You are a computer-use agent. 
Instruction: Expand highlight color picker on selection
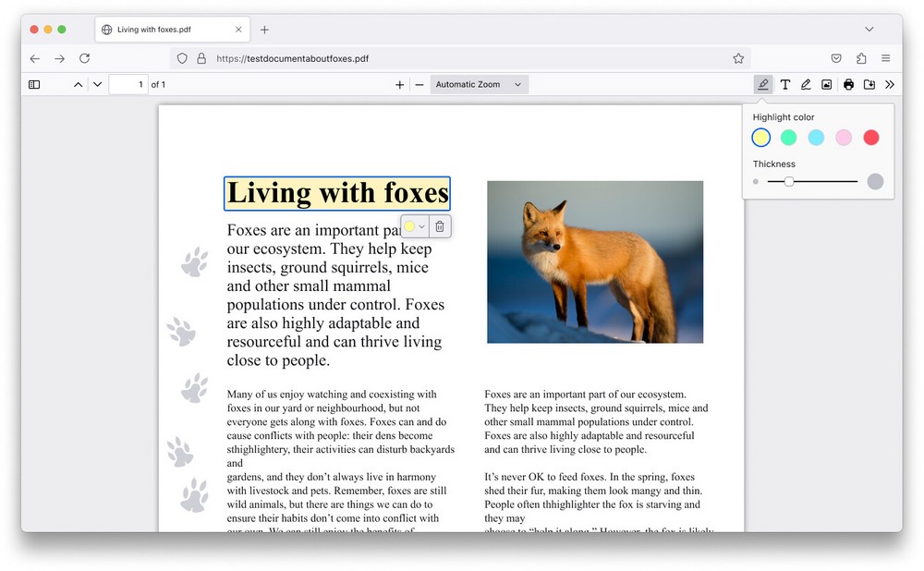(x=415, y=226)
